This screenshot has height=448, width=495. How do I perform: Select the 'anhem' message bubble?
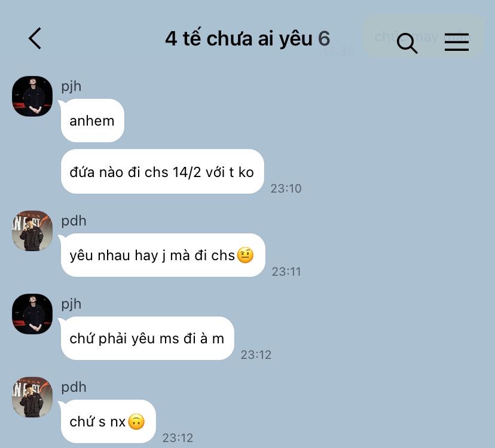(92, 120)
